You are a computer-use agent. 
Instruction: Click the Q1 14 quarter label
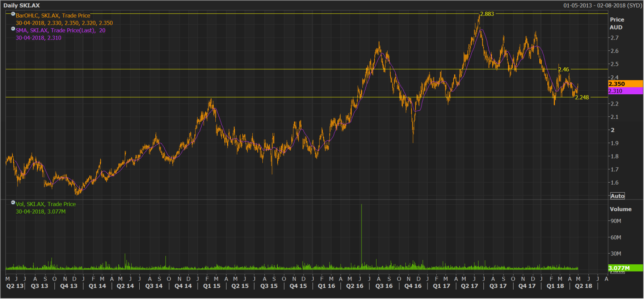pos(97,286)
